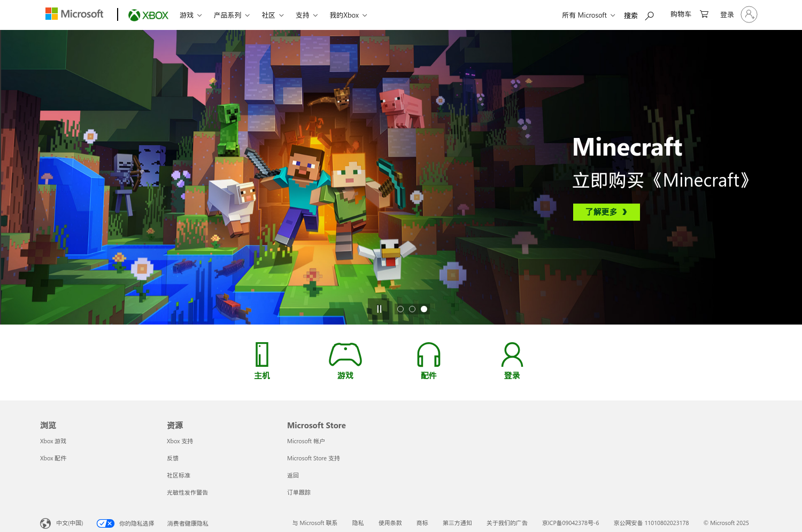Open the 反馈 footer link
802x532 pixels.
click(x=173, y=458)
